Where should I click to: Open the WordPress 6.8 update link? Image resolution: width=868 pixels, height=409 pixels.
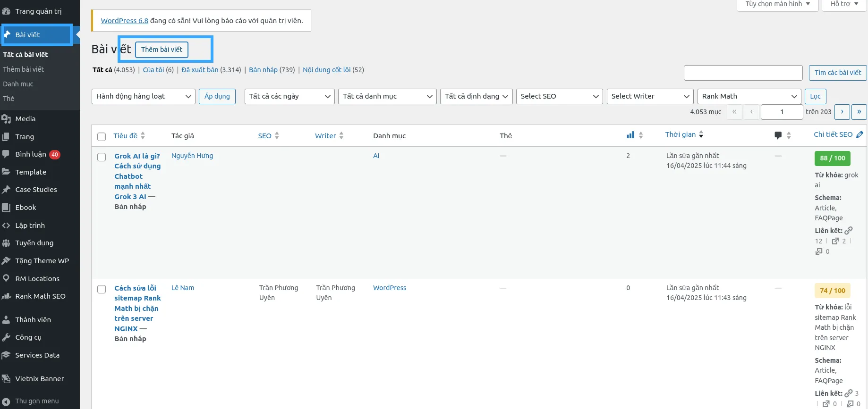pyautogui.click(x=124, y=21)
